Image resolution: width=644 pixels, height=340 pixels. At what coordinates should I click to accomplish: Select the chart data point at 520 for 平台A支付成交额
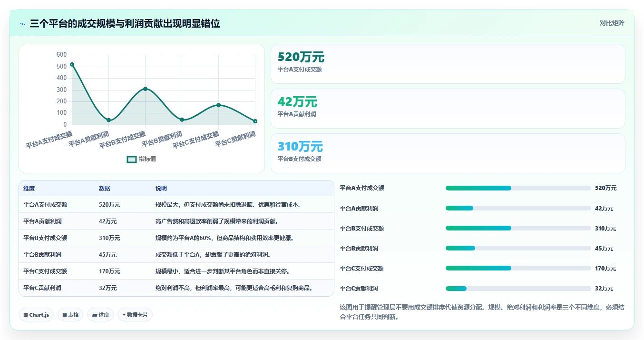tap(72, 64)
